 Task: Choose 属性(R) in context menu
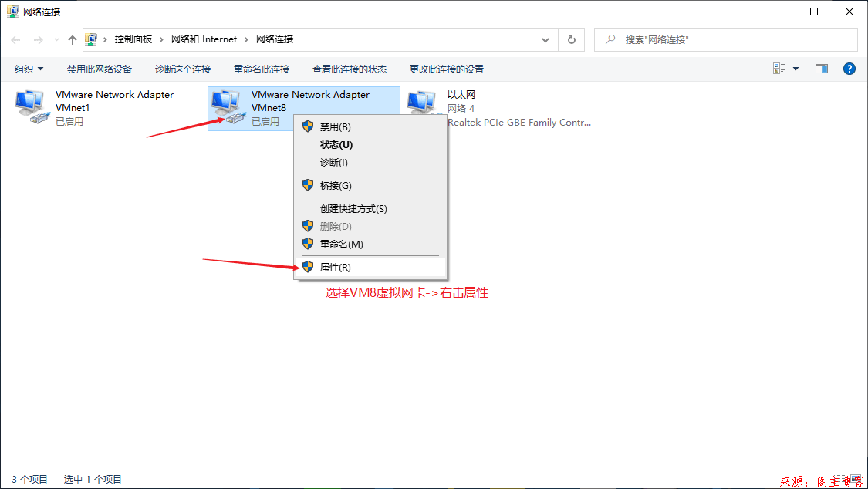[370, 267]
